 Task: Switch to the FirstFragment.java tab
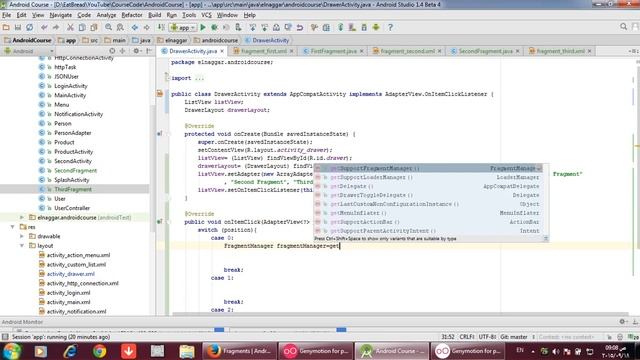pos(333,51)
